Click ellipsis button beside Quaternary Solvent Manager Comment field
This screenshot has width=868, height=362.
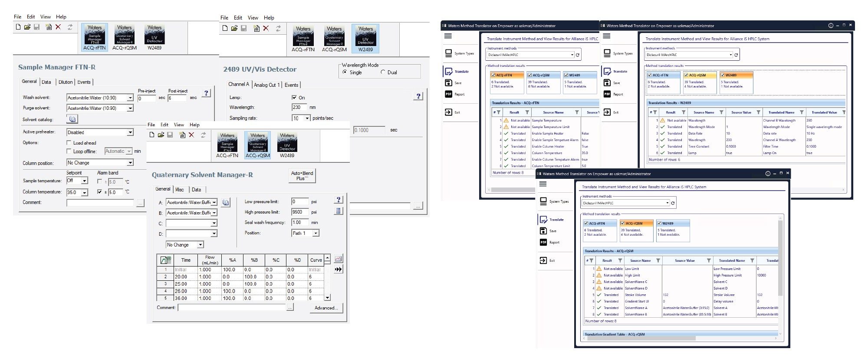290,307
